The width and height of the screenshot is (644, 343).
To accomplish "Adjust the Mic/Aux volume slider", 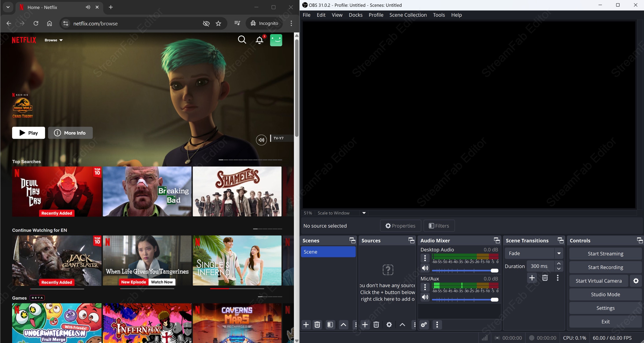I will click(x=465, y=300).
